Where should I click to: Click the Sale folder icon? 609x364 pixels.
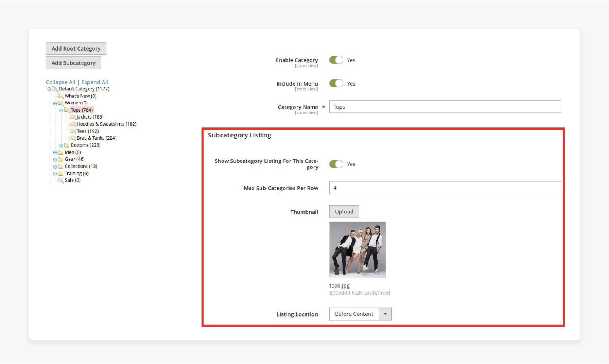[x=61, y=180]
